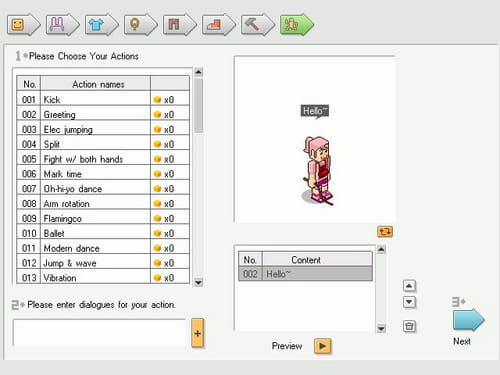500x375 pixels.
Task: Rotate the avatar with orange swap icon
Action: click(x=385, y=232)
